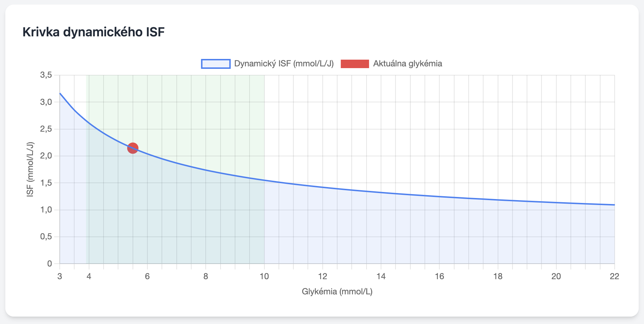Click the Glykémia (mmol/L) x-axis title
This screenshot has width=644, height=324.
pos(337,292)
